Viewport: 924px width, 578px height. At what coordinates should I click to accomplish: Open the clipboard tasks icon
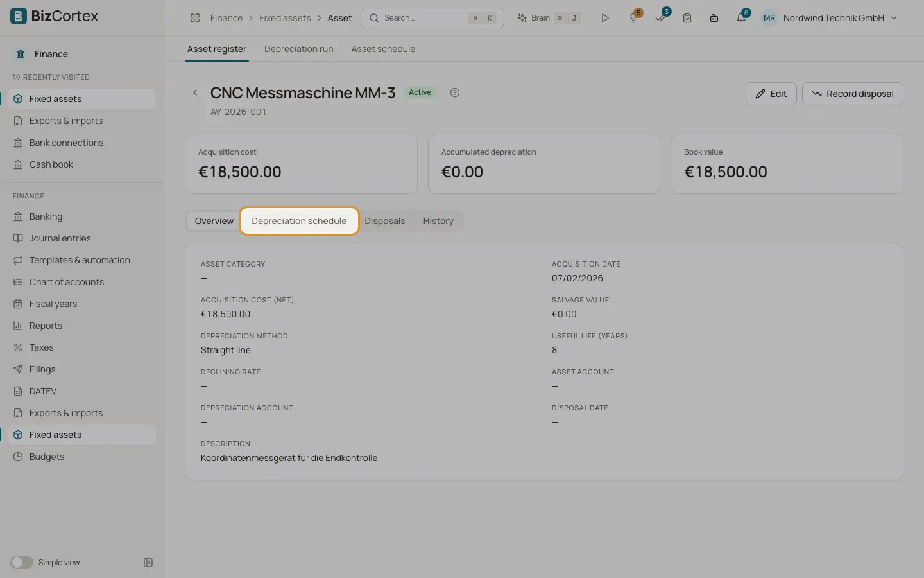tap(687, 18)
